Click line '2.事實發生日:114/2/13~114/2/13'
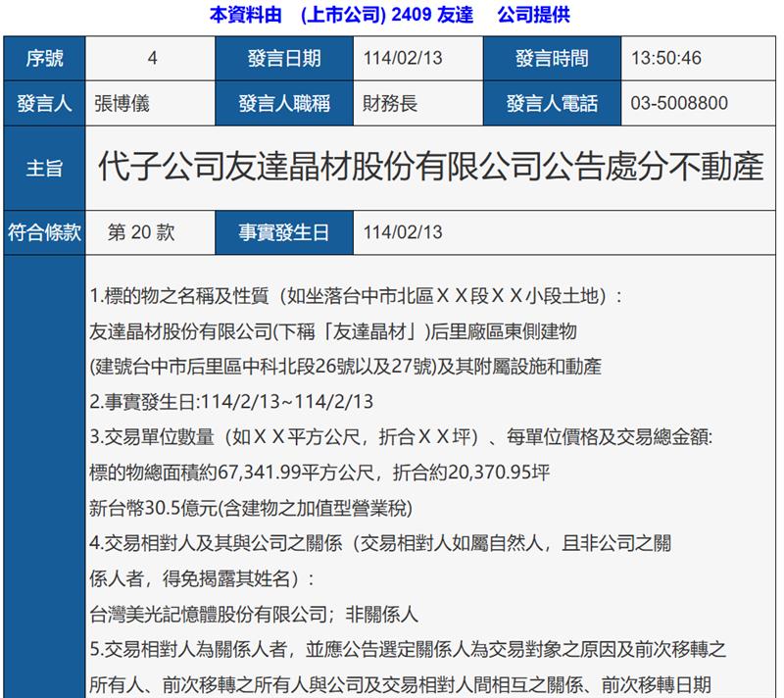This screenshot has width=784, height=698. [231, 402]
